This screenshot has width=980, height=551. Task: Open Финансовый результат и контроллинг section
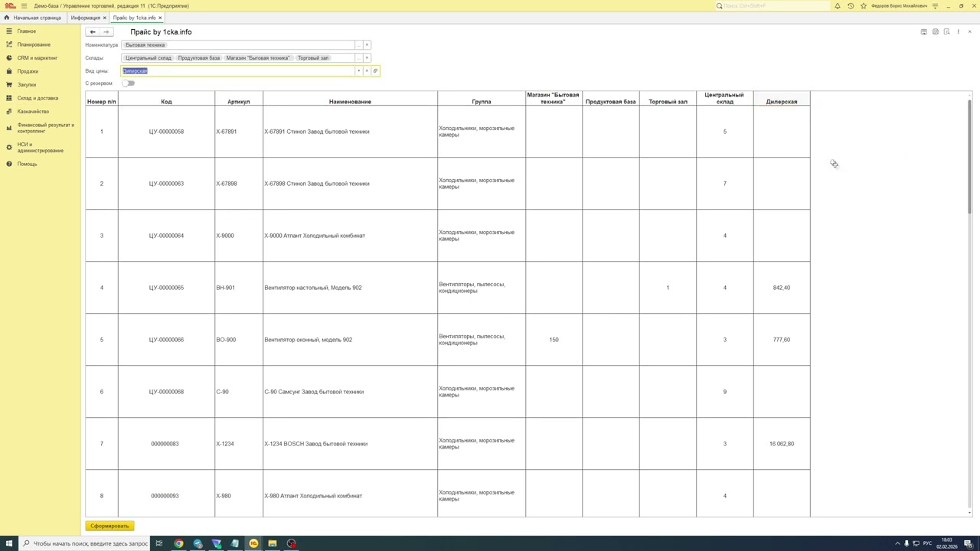[x=46, y=128]
